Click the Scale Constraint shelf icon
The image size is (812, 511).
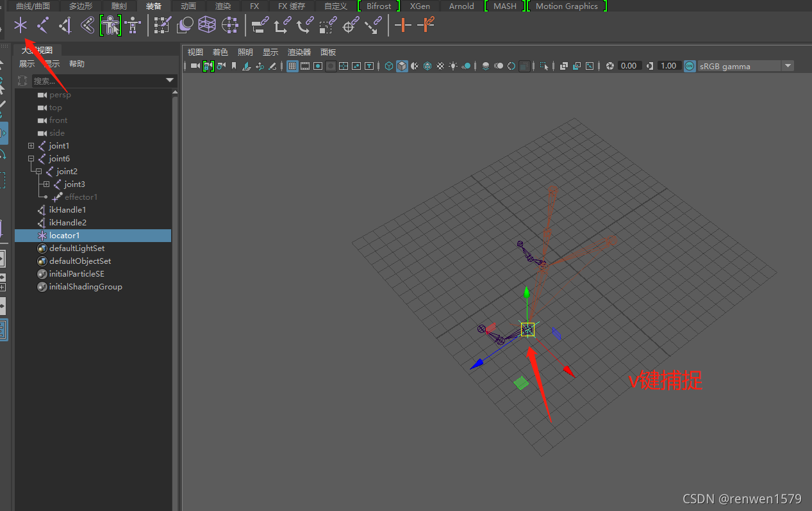327,26
